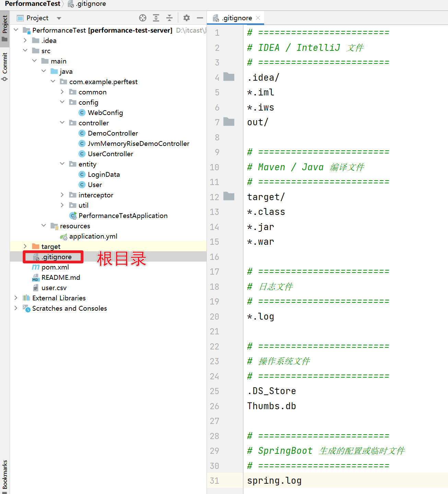
Task: Select the .gitignore editor tab
Action: pyautogui.click(x=236, y=18)
